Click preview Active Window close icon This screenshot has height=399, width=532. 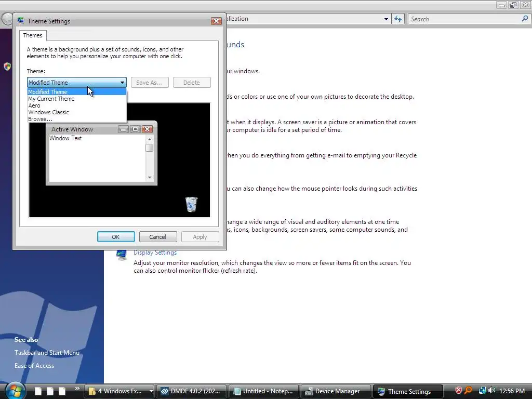click(147, 129)
